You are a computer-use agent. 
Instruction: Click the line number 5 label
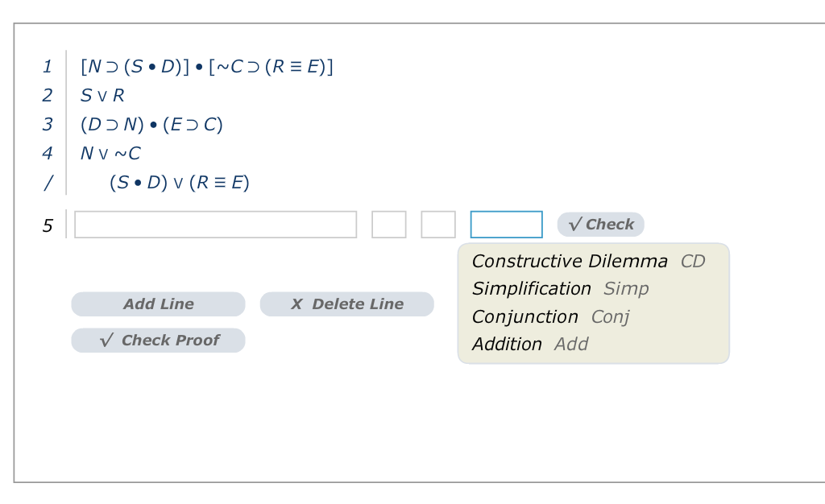(x=48, y=225)
